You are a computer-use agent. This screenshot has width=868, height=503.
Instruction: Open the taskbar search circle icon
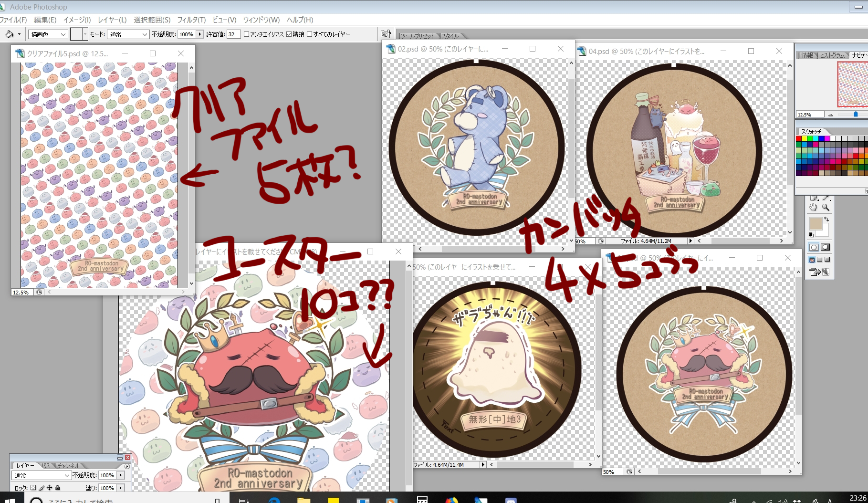point(36,500)
